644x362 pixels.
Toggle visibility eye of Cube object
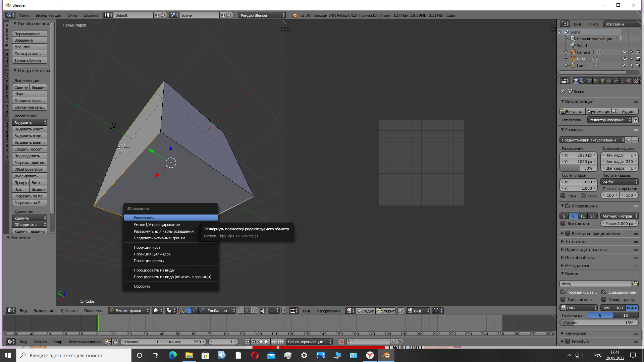coord(625,59)
